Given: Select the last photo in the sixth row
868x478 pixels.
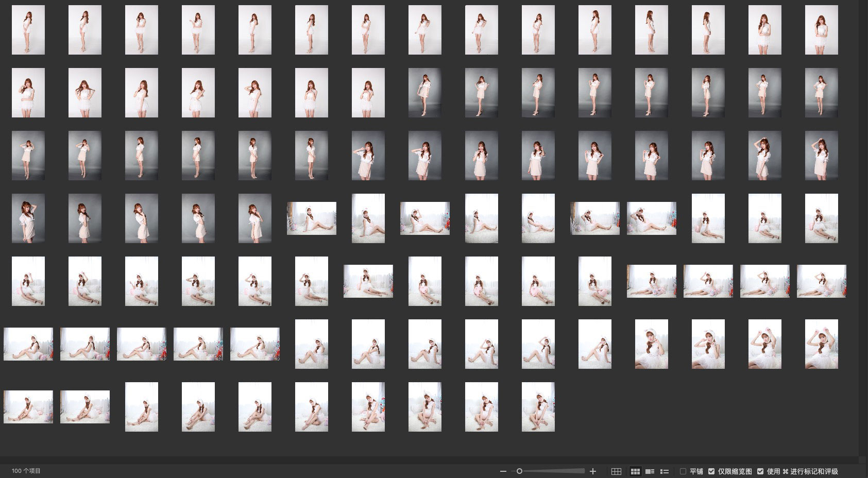Looking at the screenshot, I should coord(821,344).
